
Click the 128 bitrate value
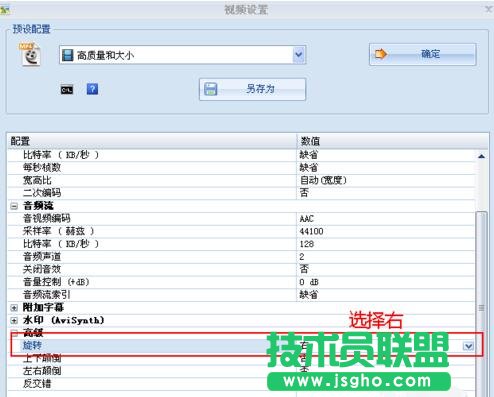pos(307,244)
